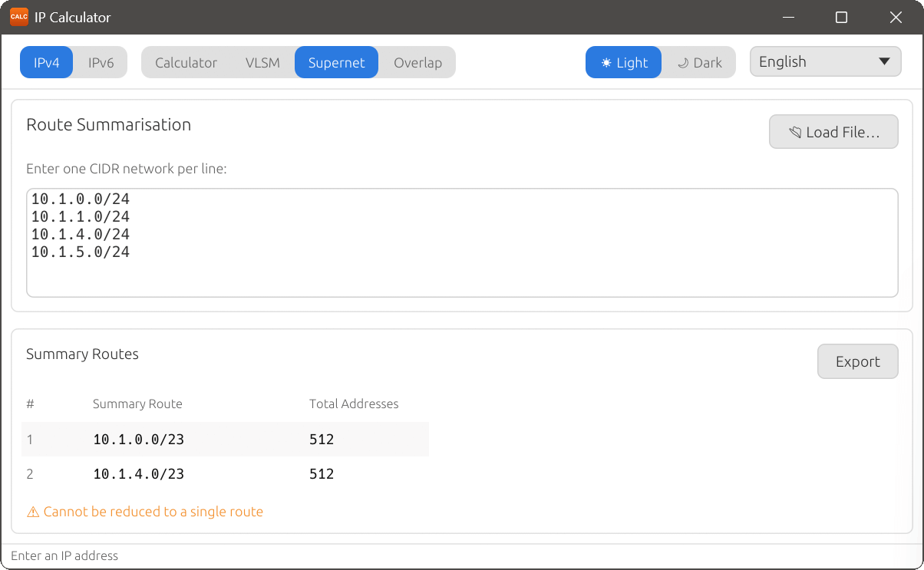The image size is (924, 570).
Task: Click inside the CIDR networks text area
Action: [x=460, y=269]
